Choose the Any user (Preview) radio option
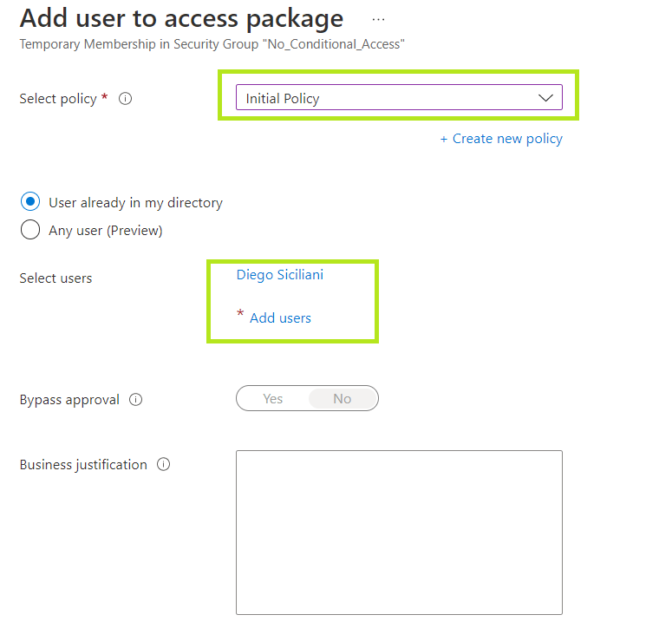Viewport: 672px width, 628px height. 30,230
